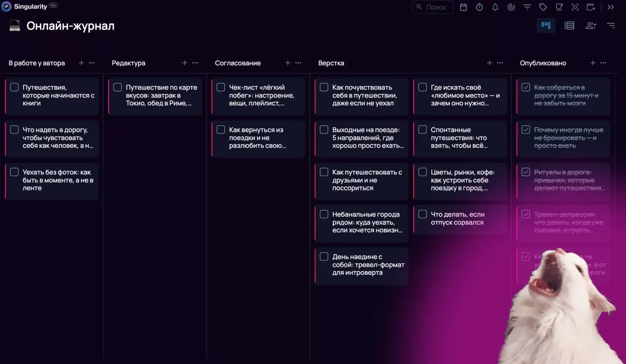Screen dimensions: 626x364
Task: Check off Как путешествовать с друзьями
Action: click(x=324, y=172)
